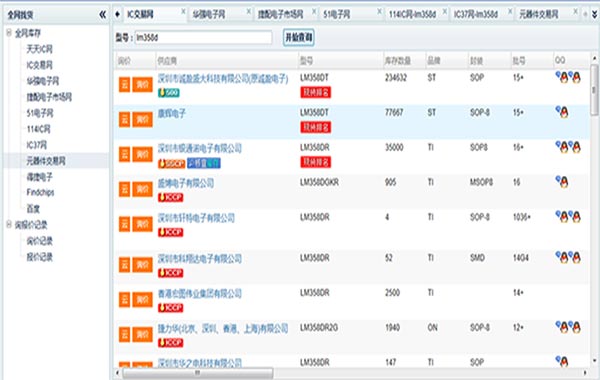This screenshot has width=600, height=380.
Task: Click the horizontal scrollbar thumb at the bottom
Action: (x=198, y=373)
